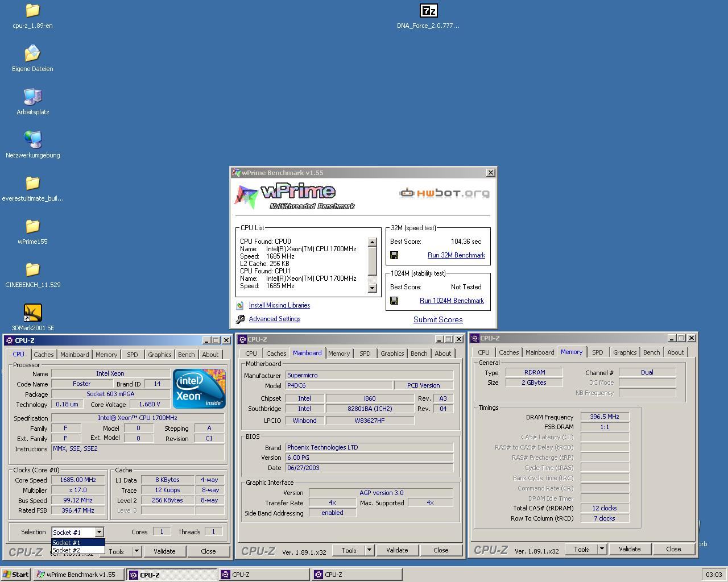The image size is (728, 582).
Task: Click DRAM Frequency field 396.5 MHz
Action: click(605, 417)
